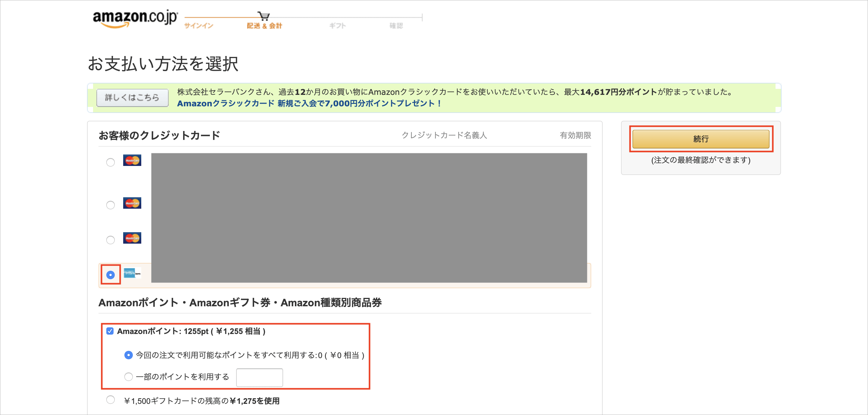
Task: Click the 続行 button
Action: pyautogui.click(x=701, y=139)
